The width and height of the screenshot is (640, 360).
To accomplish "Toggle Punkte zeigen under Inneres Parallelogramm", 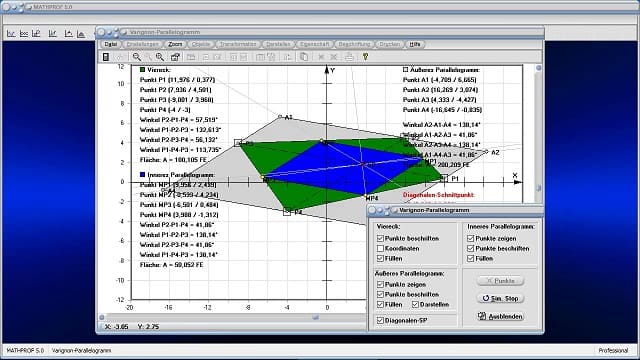I will [471, 238].
